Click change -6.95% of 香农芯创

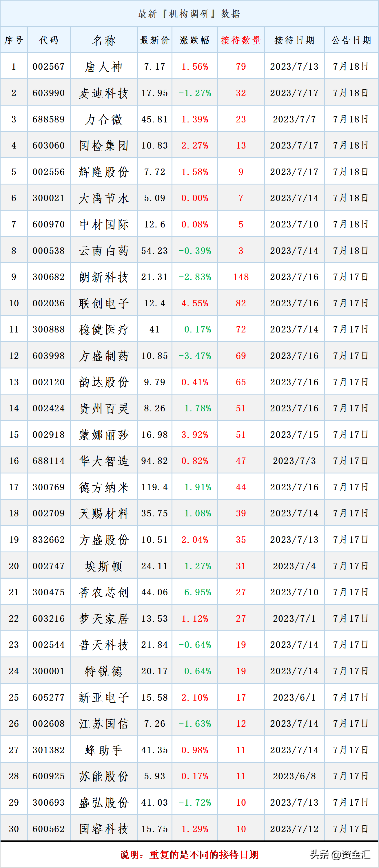(195, 592)
